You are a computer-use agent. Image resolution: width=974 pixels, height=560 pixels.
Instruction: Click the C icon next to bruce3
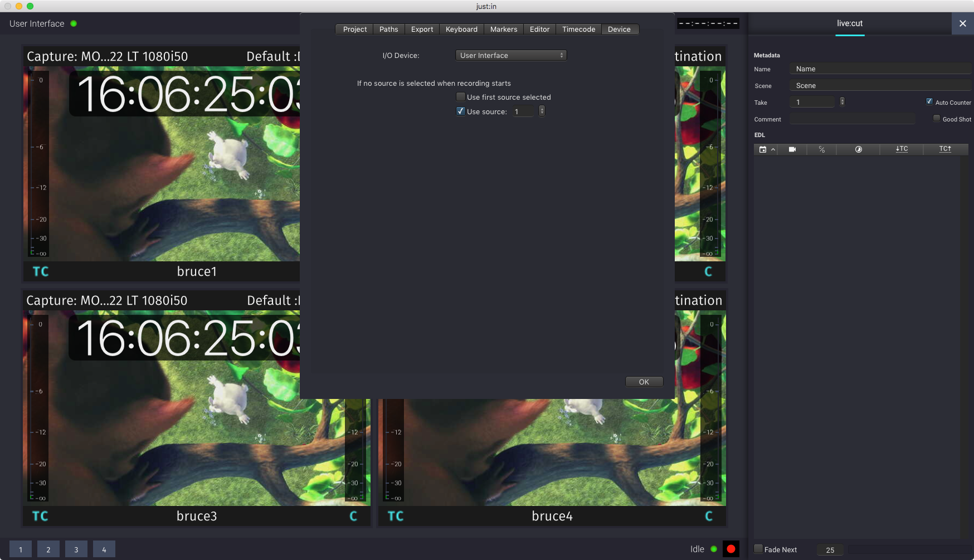(353, 516)
